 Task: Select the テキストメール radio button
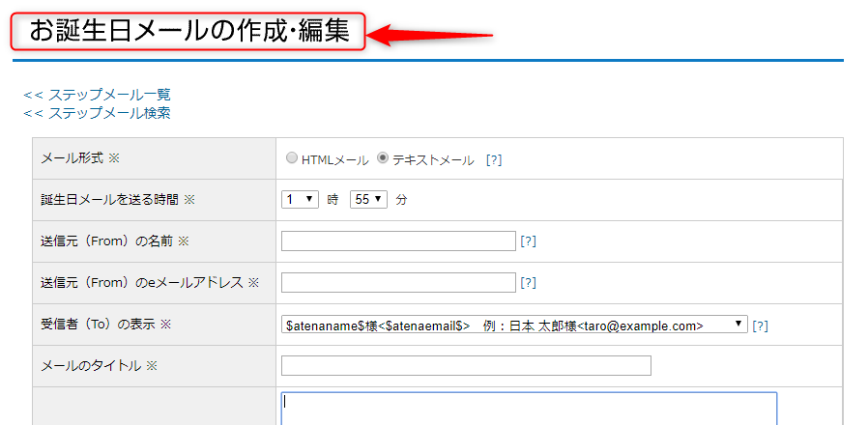pos(382,158)
